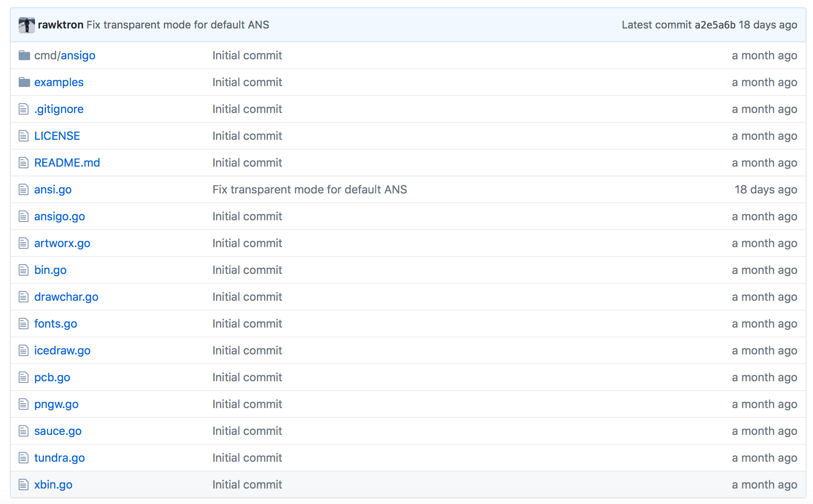Open the ansigo.go file
Viewport: 813px width, 504px height.
coord(59,216)
